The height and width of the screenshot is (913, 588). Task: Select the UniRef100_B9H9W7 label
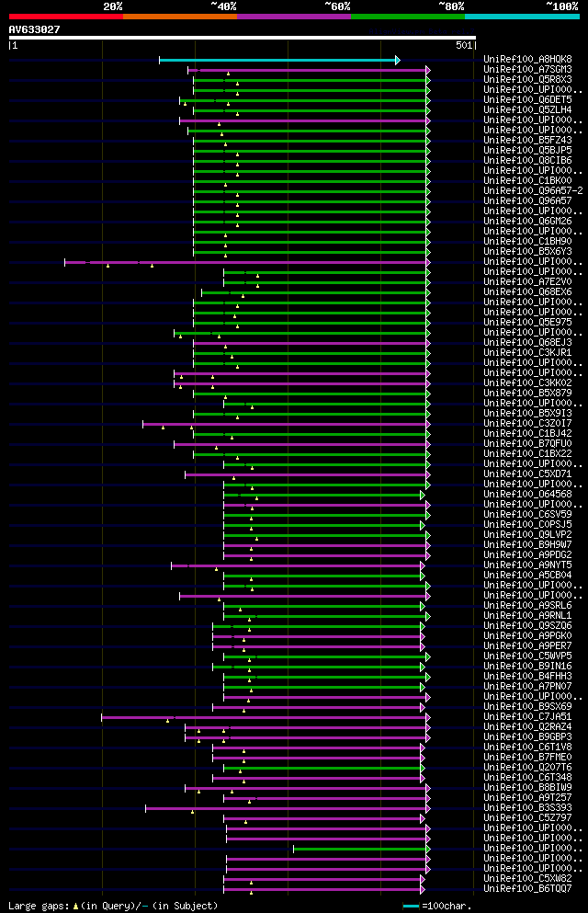(527, 545)
